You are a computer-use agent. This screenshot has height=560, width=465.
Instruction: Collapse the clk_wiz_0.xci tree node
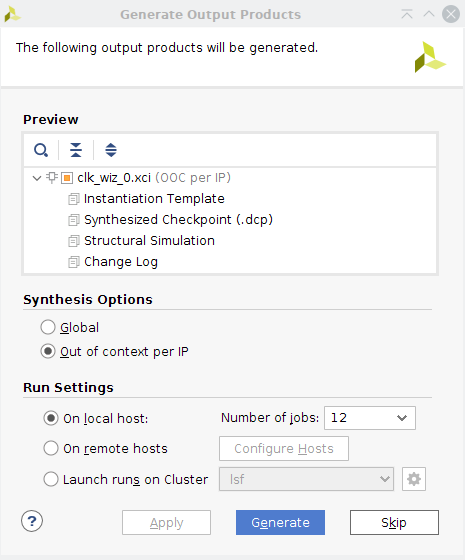(x=37, y=178)
